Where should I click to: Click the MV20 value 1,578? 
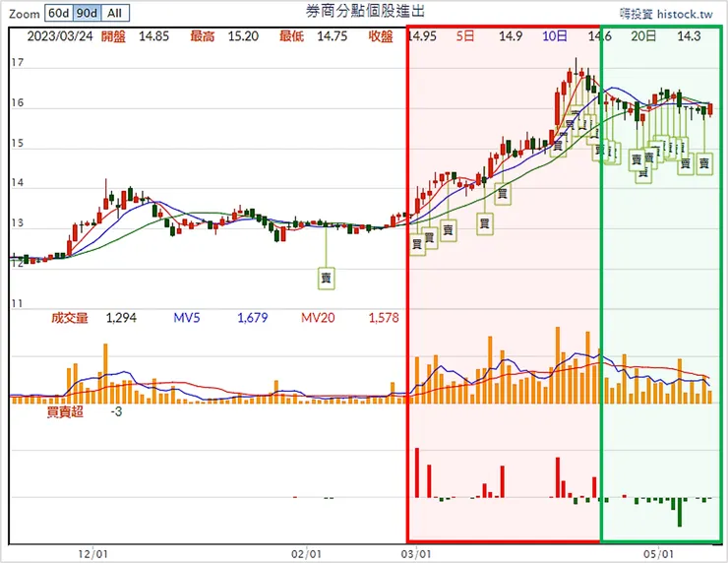coord(384,318)
